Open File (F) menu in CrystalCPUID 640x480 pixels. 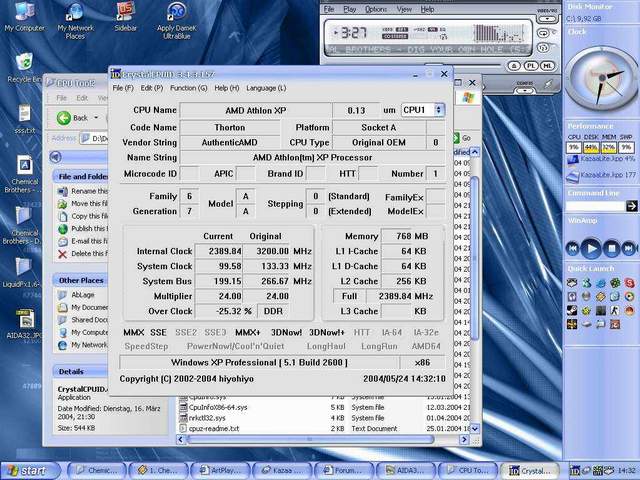[123, 88]
